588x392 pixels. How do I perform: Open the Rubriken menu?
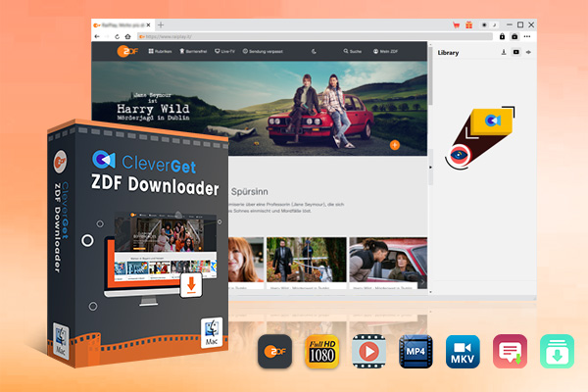tap(160, 51)
